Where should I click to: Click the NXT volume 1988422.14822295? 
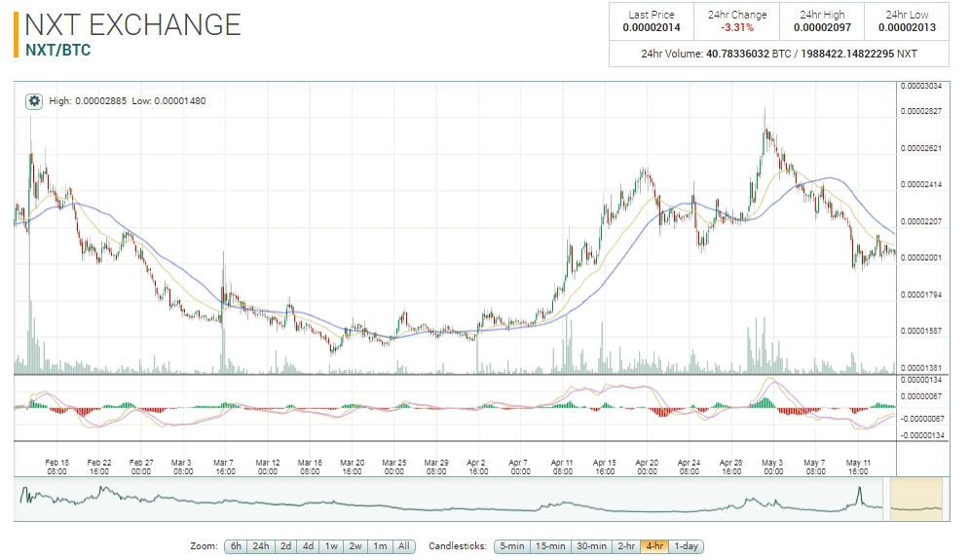pyautogui.click(x=847, y=54)
